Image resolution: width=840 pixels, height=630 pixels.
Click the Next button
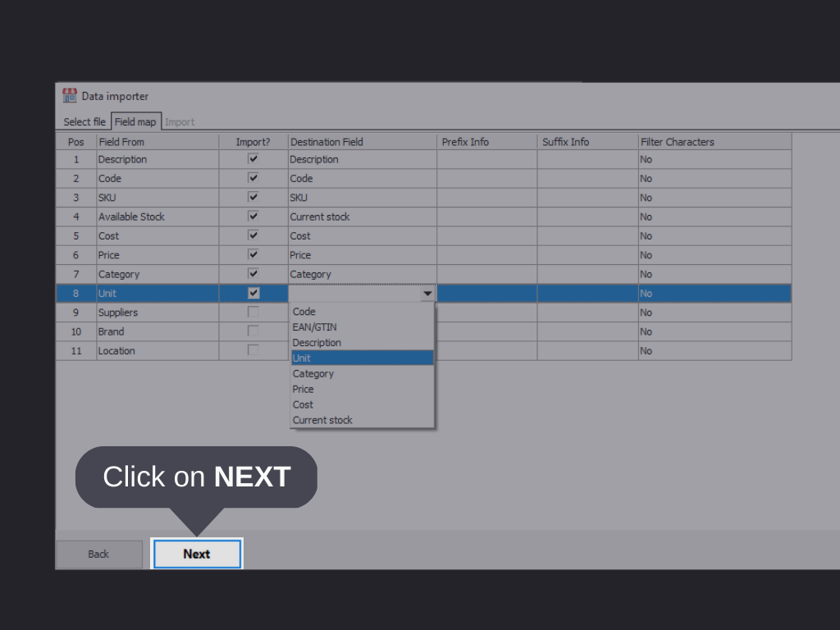196,554
